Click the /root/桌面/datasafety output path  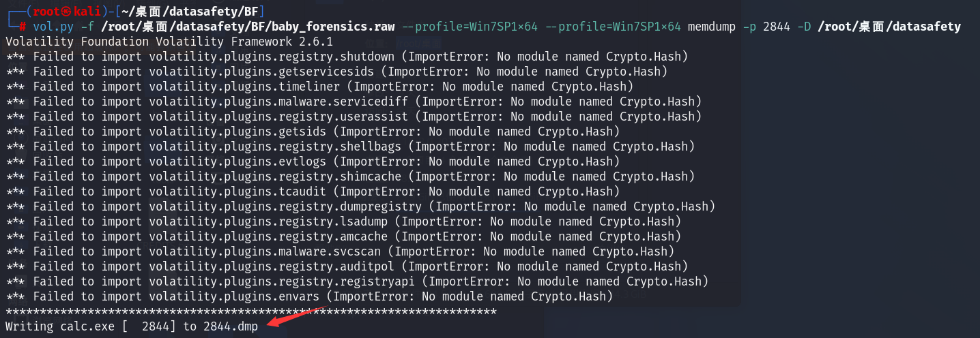pos(889,27)
